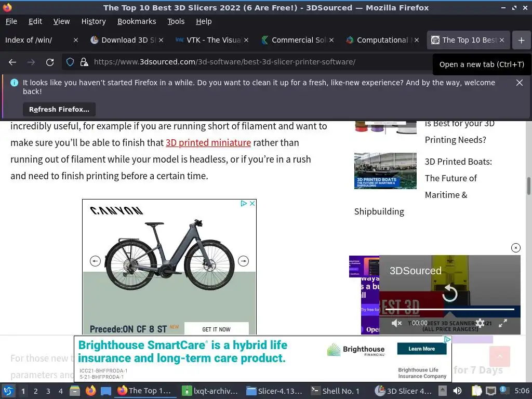Open the Edit menu

point(35,21)
